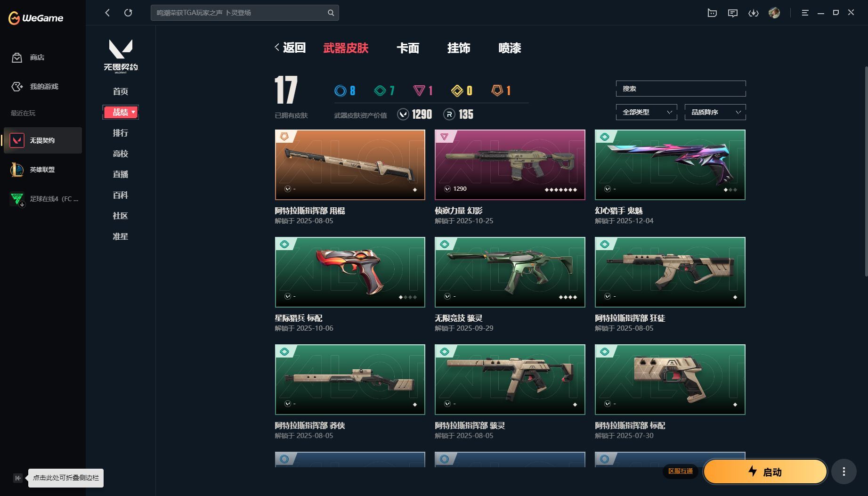Open the 侦察力量 幻影 skin thumbnail
The image size is (868, 496).
(510, 165)
